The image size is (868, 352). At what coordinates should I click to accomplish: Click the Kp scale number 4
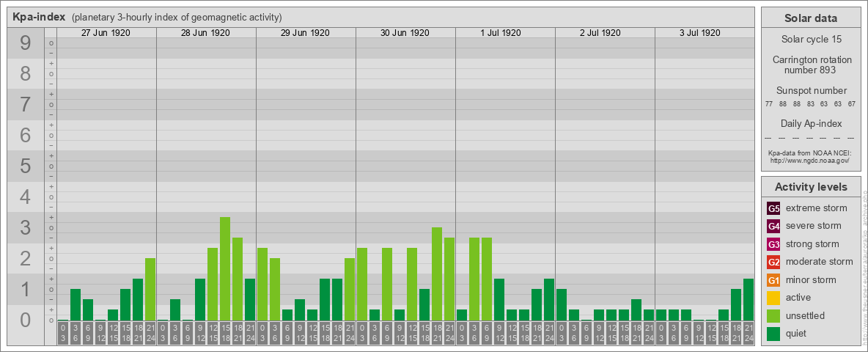(x=25, y=197)
